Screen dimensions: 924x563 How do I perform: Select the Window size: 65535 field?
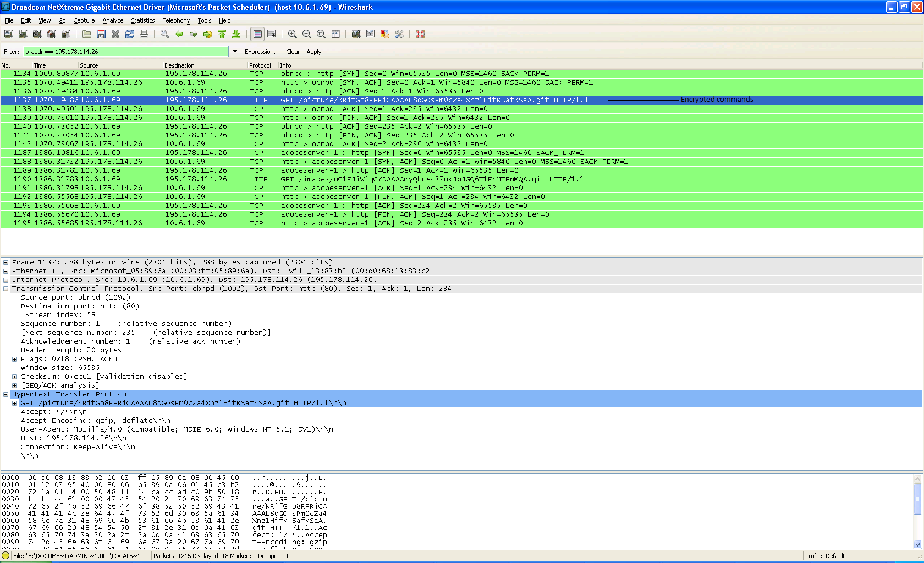coord(61,368)
